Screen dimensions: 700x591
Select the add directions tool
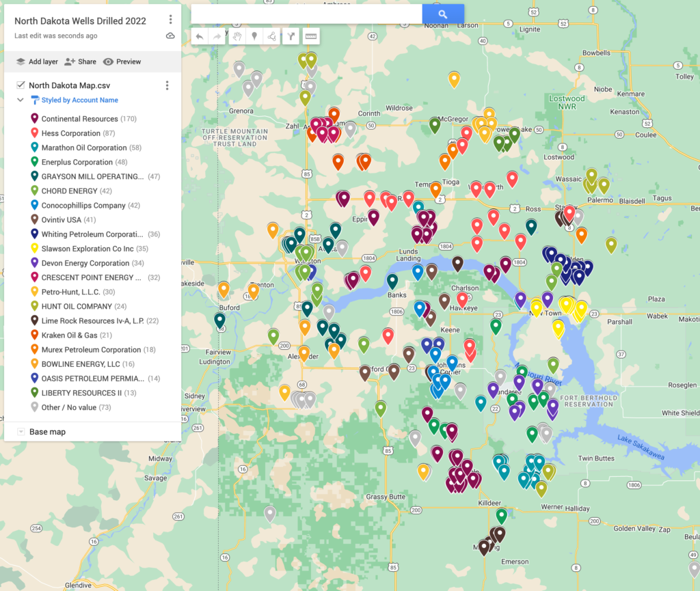291,37
